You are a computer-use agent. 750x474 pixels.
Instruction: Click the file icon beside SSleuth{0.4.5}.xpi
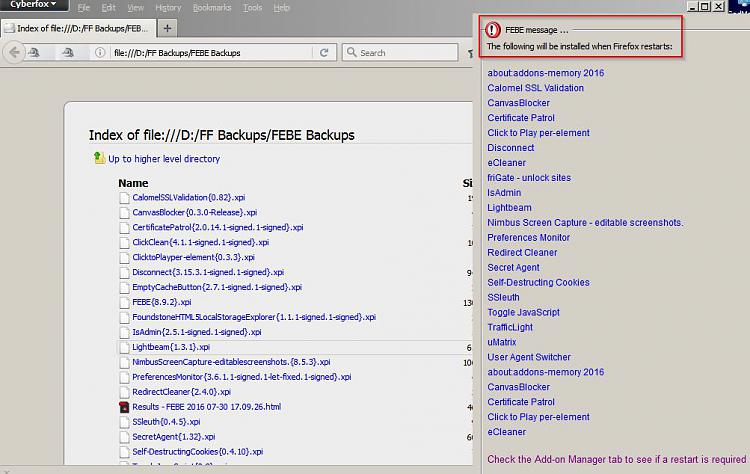point(124,422)
